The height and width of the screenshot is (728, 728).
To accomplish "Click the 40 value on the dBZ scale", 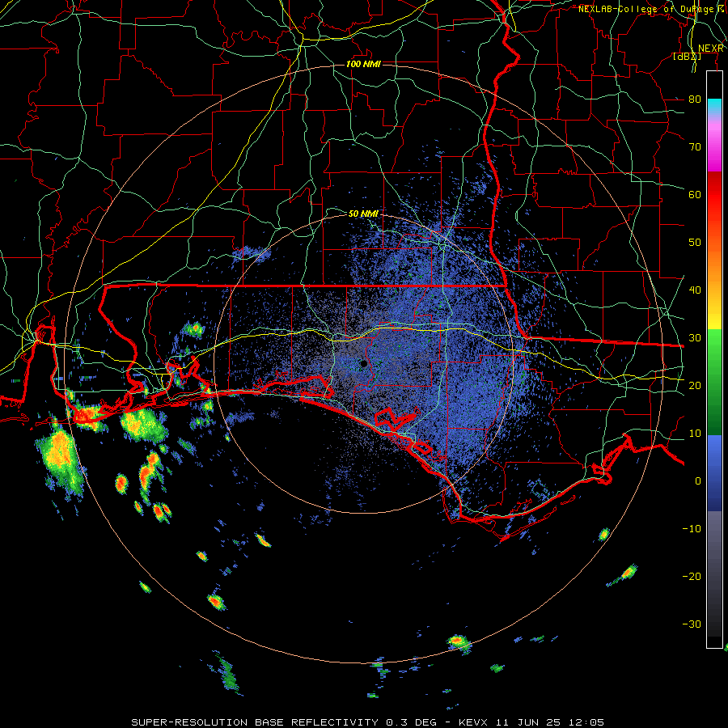I will coord(695,290).
